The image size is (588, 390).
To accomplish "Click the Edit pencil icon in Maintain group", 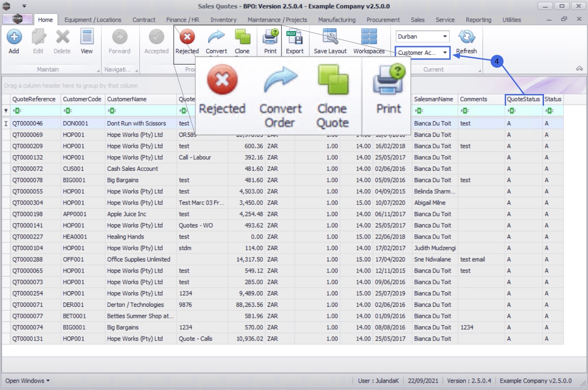I will click(x=38, y=37).
